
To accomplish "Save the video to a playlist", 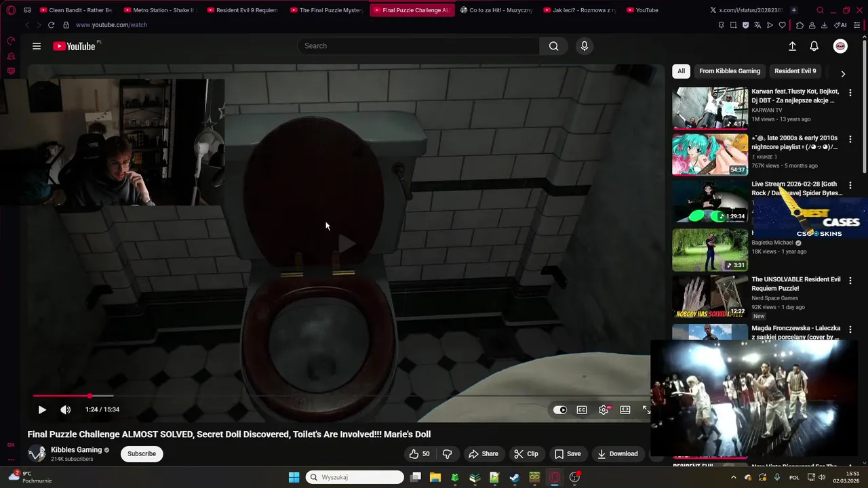I will pyautogui.click(x=568, y=453).
